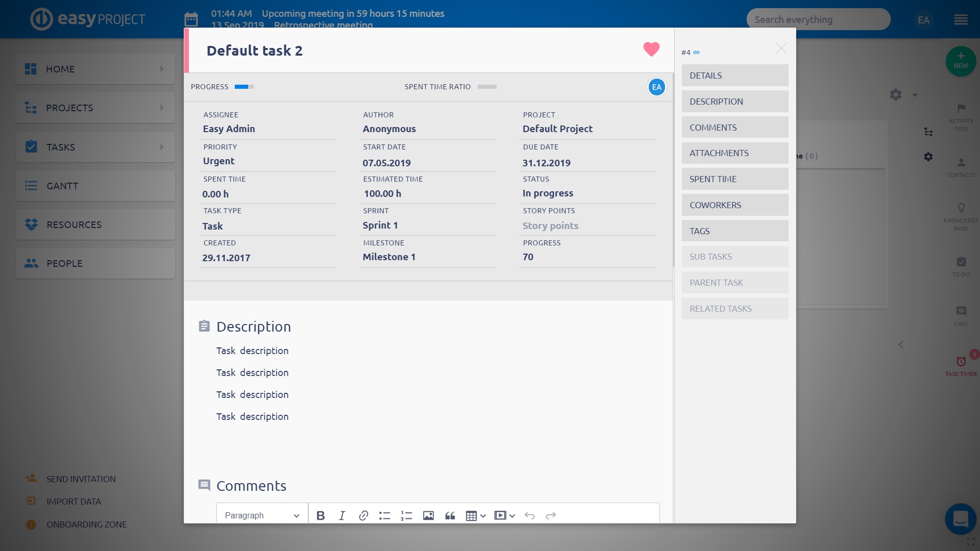Insert image in comment editor
Screen dimensions: 980x551
(x=428, y=515)
